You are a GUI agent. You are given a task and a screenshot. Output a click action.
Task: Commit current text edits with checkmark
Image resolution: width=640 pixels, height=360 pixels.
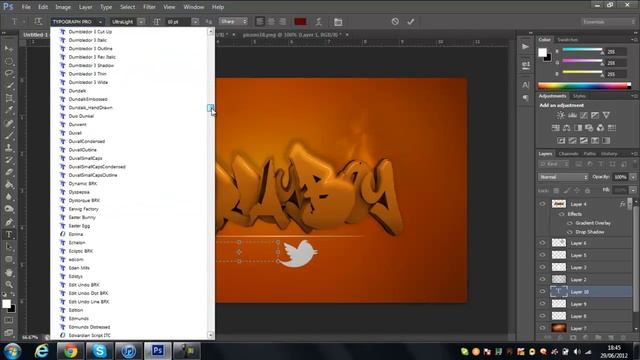click(x=411, y=21)
